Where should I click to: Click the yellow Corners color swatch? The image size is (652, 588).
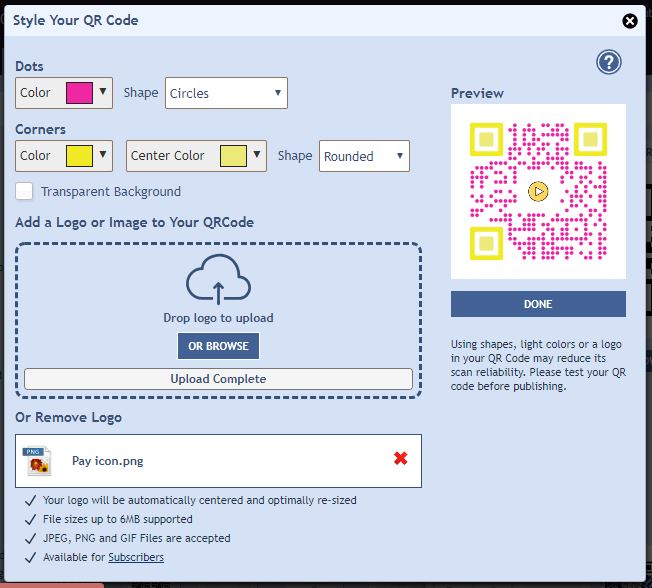click(79, 156)
